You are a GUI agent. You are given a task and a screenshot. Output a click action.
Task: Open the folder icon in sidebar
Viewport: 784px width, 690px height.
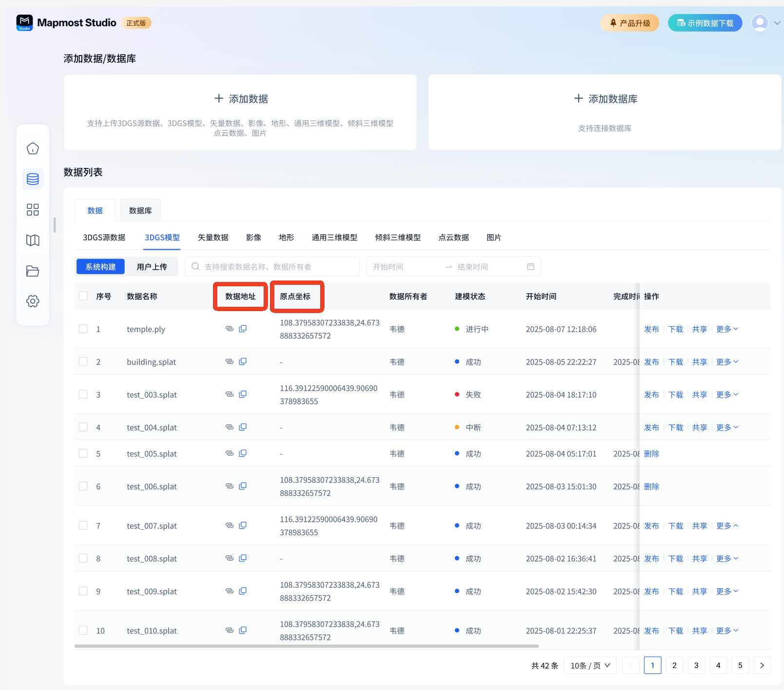tap(33, 271)
